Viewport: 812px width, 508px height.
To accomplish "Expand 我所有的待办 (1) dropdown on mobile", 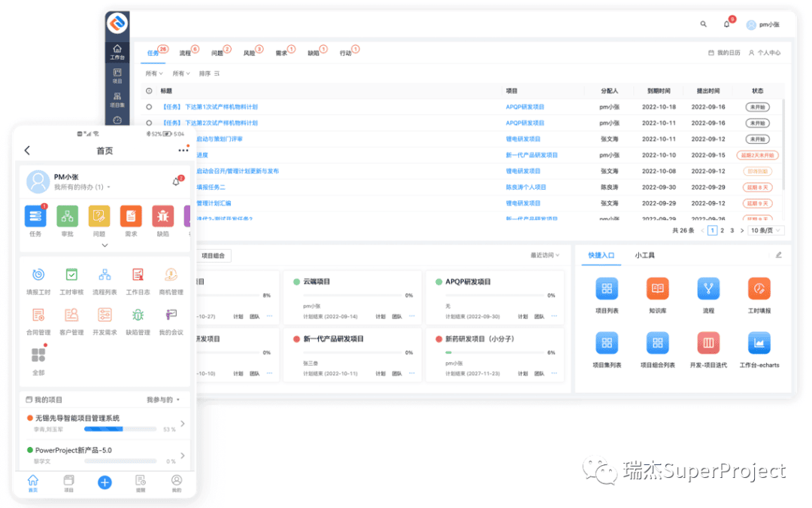I will click(x=83, y=187).
